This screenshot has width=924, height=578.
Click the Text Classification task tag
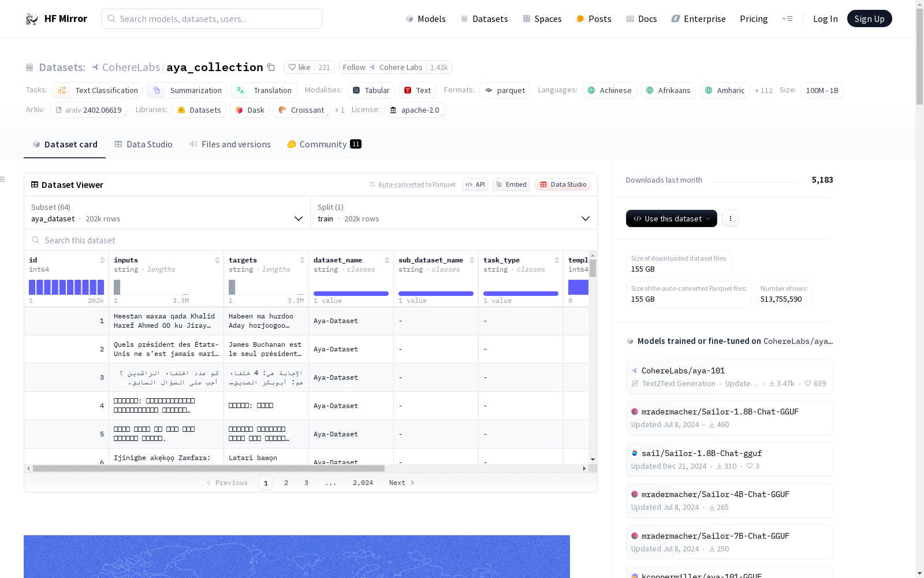[x=98, y=90]
